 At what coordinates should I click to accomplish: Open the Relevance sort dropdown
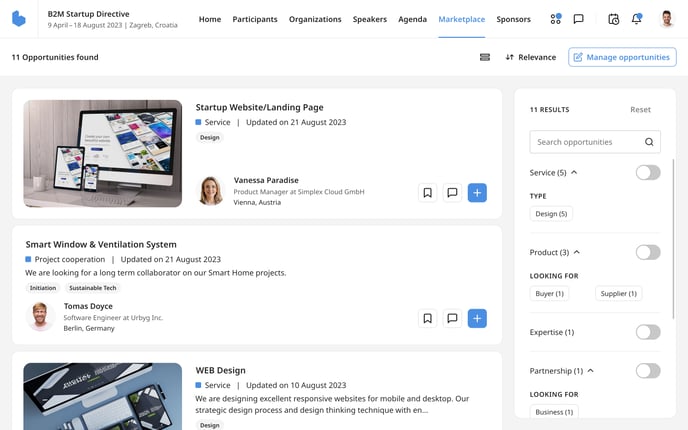(x=530, y=57)
